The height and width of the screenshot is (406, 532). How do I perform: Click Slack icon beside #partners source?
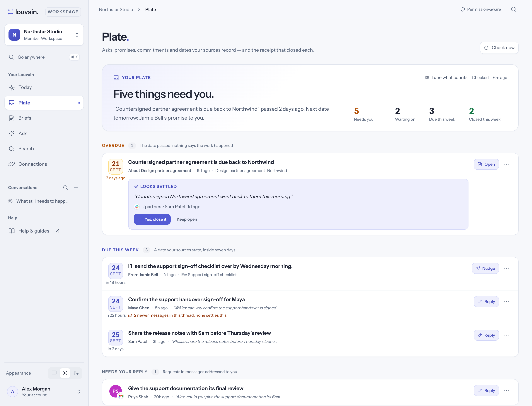coord(137,207)
